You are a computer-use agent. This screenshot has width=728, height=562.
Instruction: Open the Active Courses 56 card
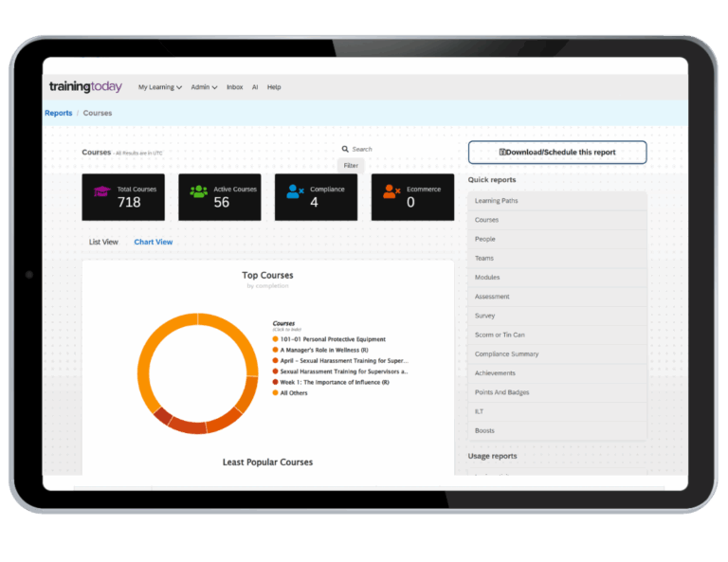220,197
